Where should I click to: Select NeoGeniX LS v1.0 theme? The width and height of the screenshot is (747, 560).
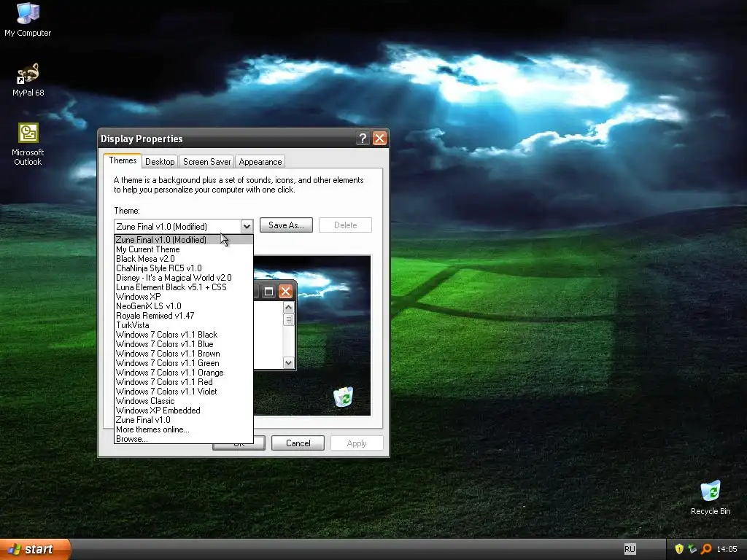click(183, 306)
